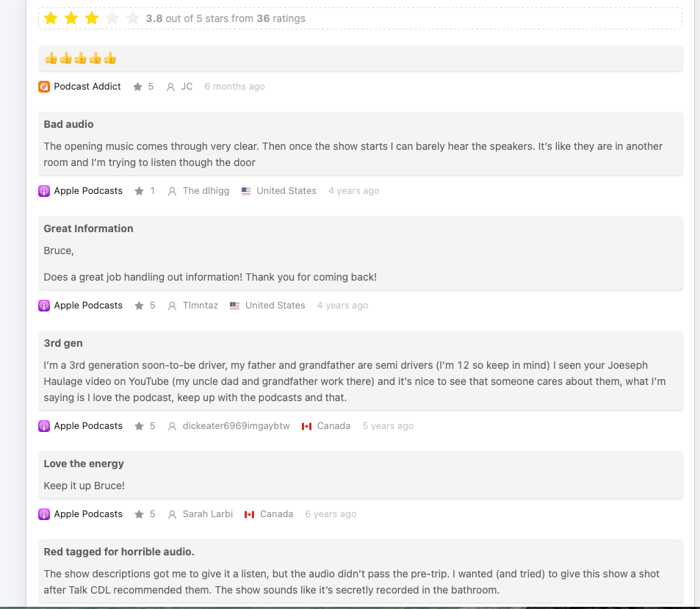Click the first yellow rating star
The width and height of the screenshot is (700, 609).
coord(51,18)
